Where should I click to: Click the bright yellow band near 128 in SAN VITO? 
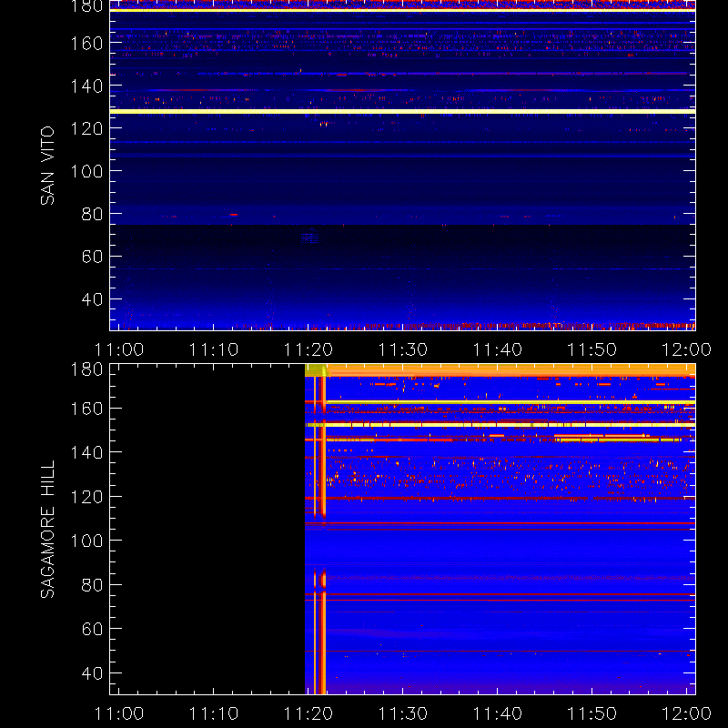click(402, 111)
